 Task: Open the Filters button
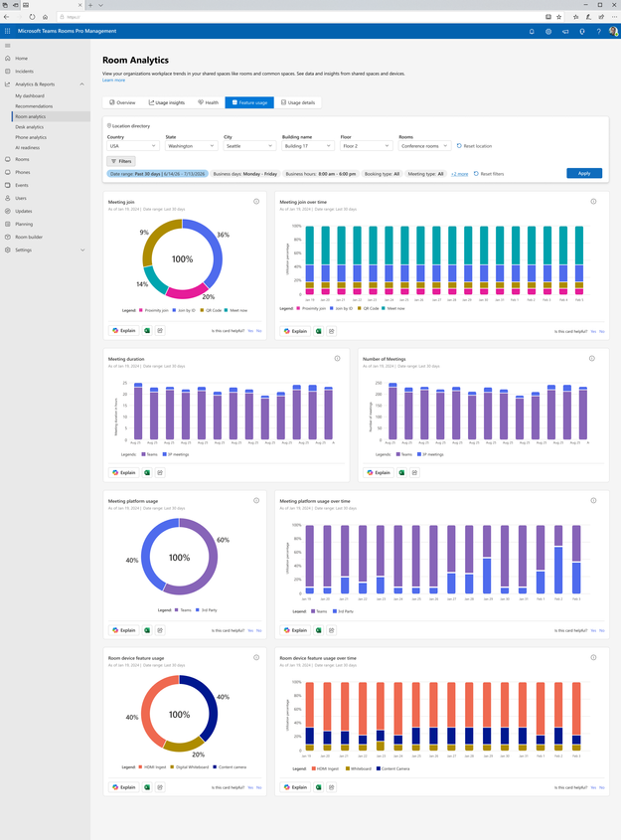tap(121, 161)
